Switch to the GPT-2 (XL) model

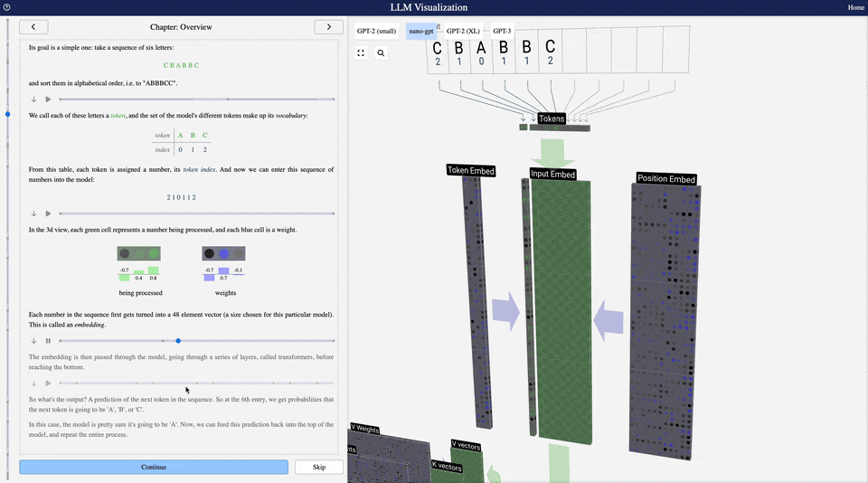(x=463, y=31)
